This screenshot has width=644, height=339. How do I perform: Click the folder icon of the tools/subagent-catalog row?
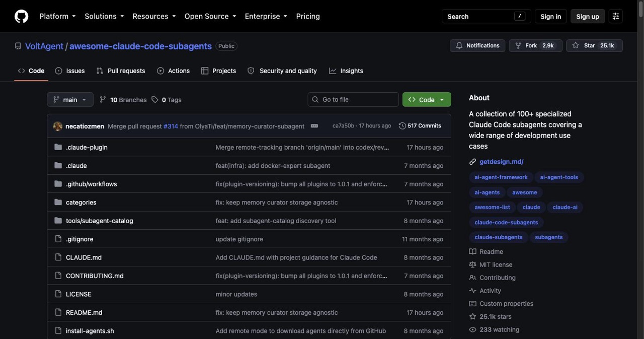point(58,221)
